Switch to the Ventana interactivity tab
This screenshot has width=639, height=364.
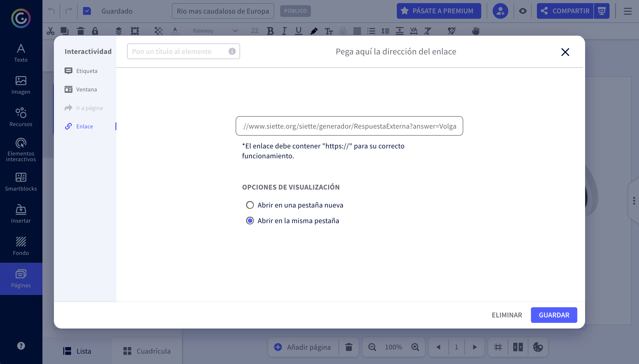point(86,89)
